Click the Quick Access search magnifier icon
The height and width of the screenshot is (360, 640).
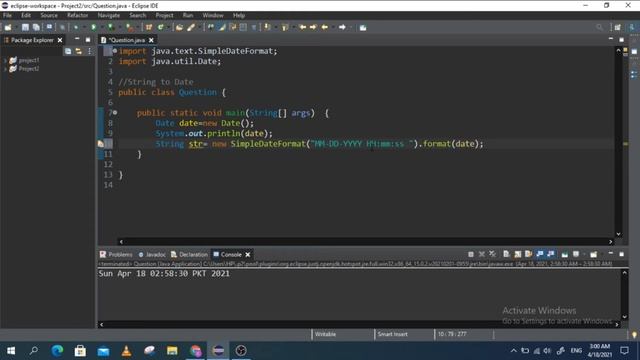tap(599, 27)
